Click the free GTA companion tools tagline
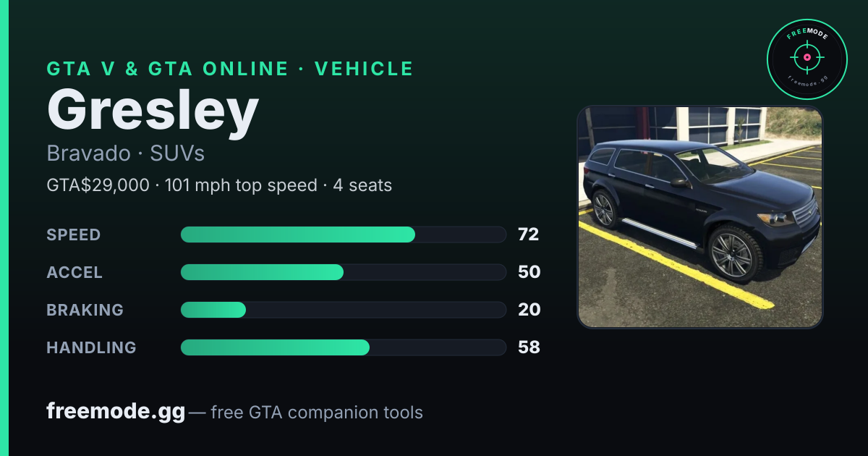The width and height of the screenshot is (868, 456). 317,413
